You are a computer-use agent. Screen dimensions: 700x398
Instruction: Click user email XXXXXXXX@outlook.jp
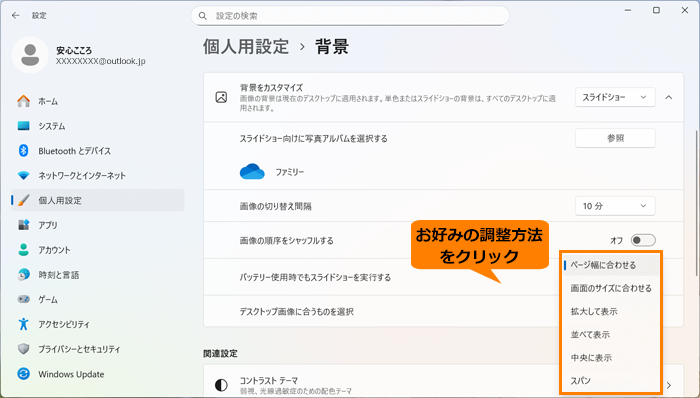(x=100, y=61)
